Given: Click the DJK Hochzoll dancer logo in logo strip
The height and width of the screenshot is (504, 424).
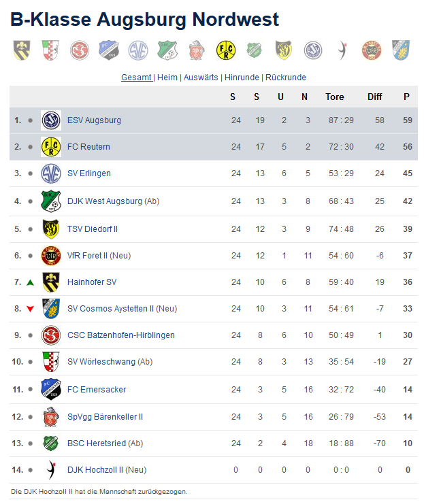Looking at the screenshot, I should (x=342, y=50).
